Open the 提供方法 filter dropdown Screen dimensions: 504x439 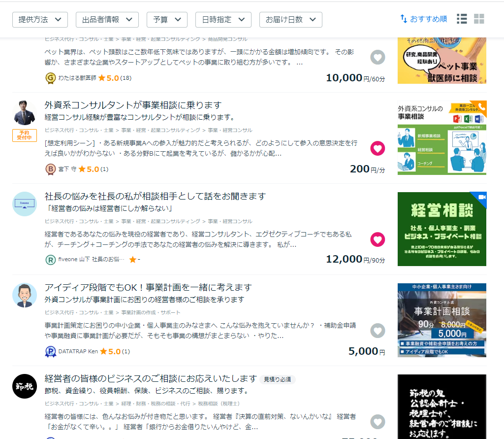(40, 20)
